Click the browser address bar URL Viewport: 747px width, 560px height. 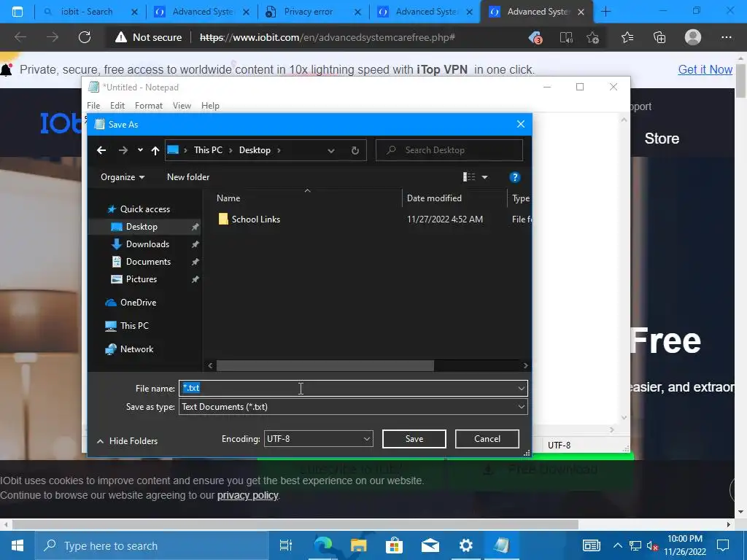328,37
